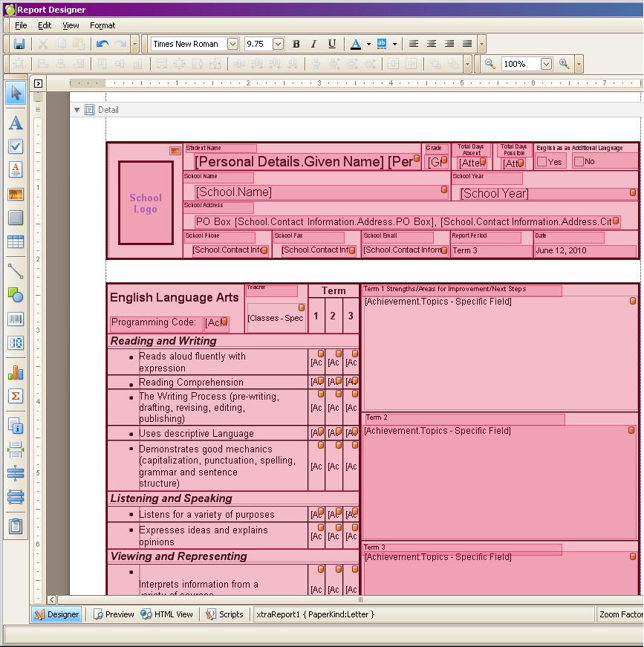This screenshot has width=644, height=647.
Task: Open the font name dropdown
Action: (x=232, y=45)
